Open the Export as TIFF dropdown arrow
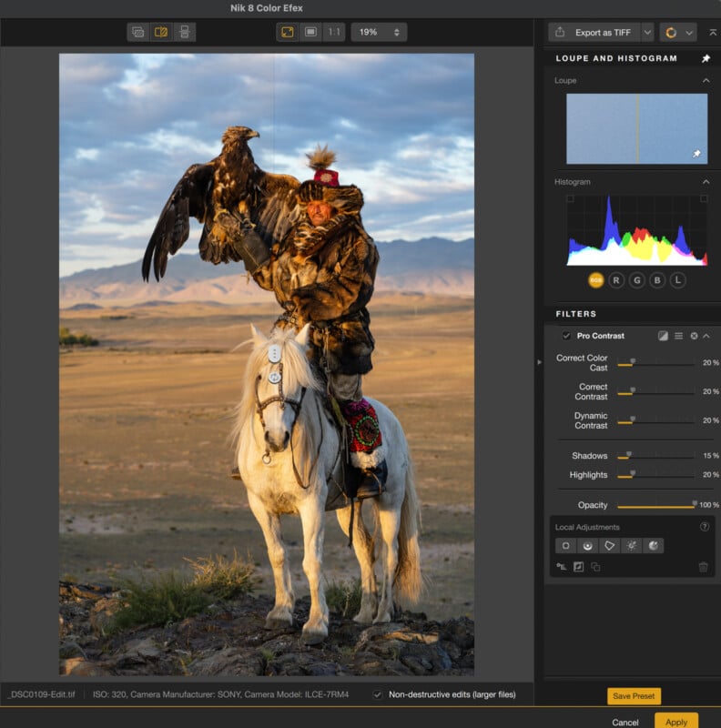The image size is (721, 728). (x=647, y=32)
